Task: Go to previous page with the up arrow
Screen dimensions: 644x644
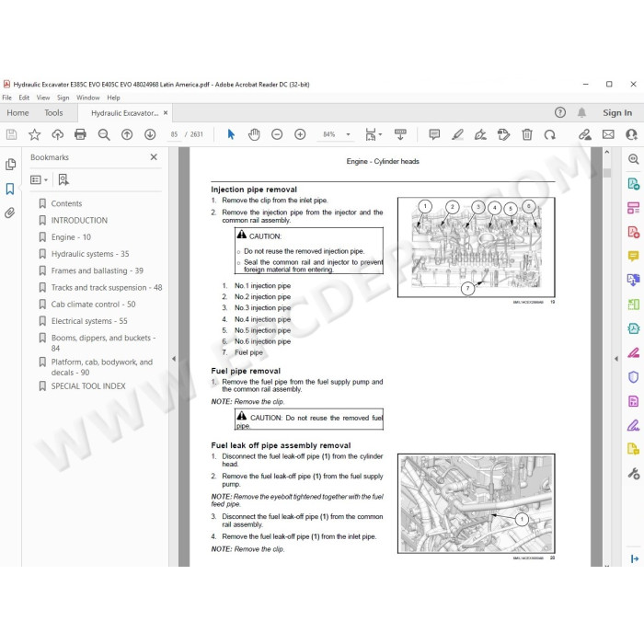Action: tap(127, 134)
